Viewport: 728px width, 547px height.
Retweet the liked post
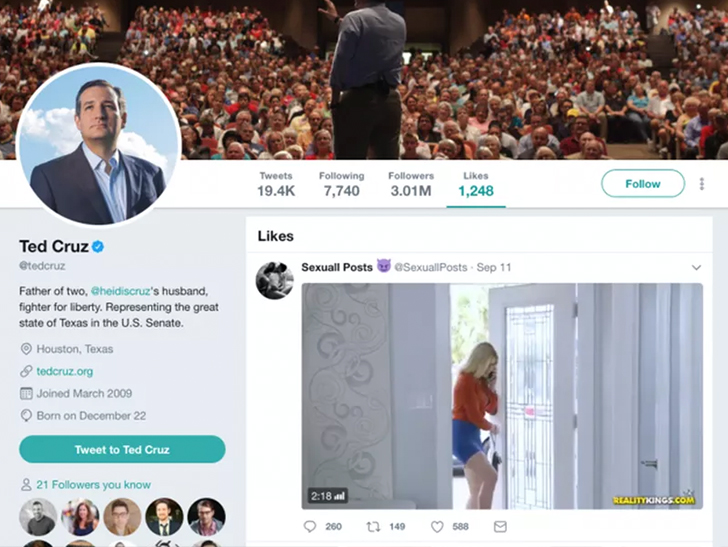tap(373, 526)
